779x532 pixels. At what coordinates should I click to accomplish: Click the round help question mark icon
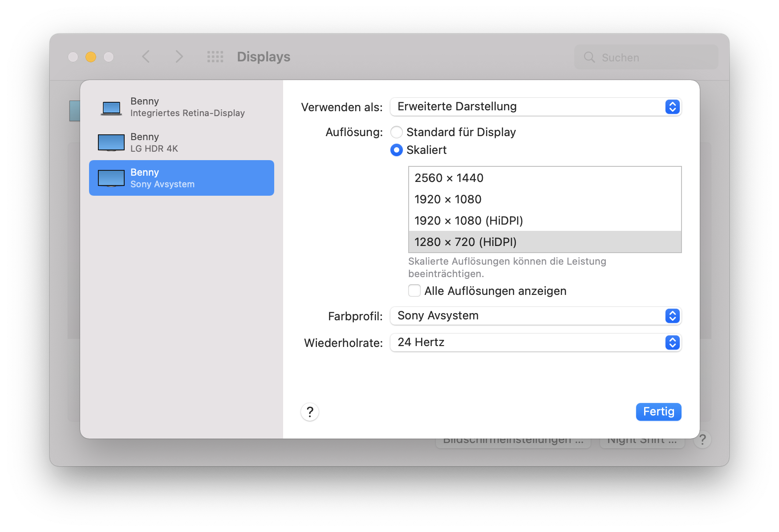[x=310, y=412]
